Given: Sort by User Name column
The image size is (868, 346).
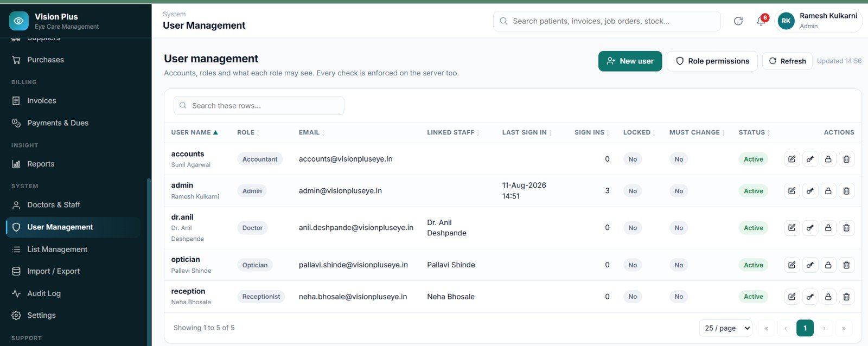Looking at the screenshot, I should point(194,132).
